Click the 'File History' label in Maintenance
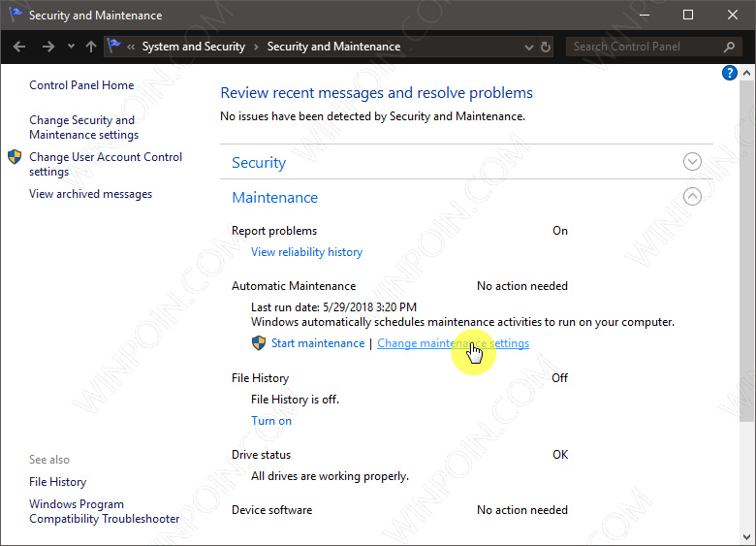Image resolution: width=756 pixels, height=546 pixels. (x=261, y=378)
